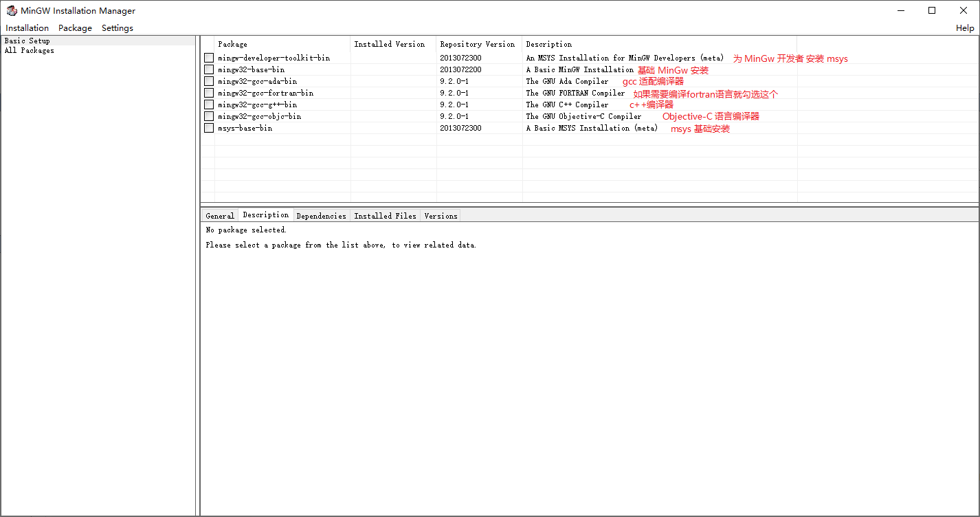Click 'The GNU Ada Compiler' description

(x=568, y=81)
